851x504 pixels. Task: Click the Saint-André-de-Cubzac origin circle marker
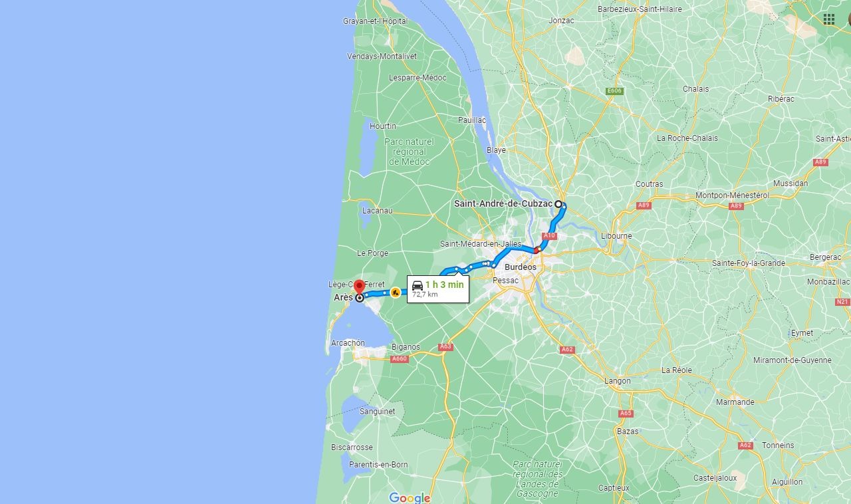pyautogui.click(x=559, y=204)
